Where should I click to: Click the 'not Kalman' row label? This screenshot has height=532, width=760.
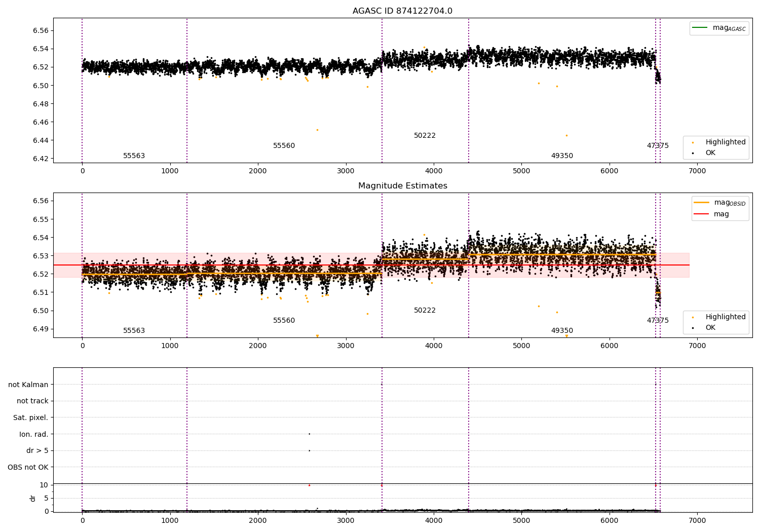click(28, 385)
